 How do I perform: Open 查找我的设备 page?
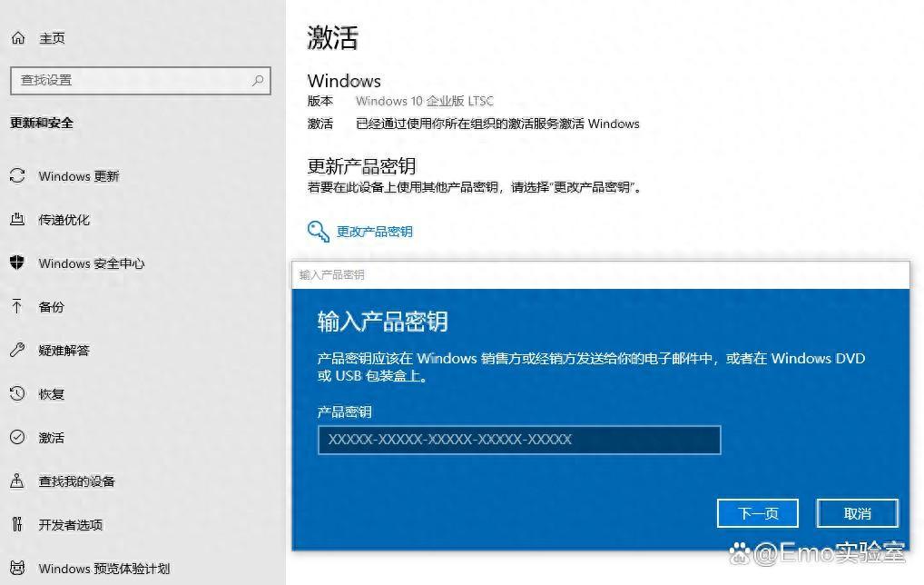click(x=76, y=481)
